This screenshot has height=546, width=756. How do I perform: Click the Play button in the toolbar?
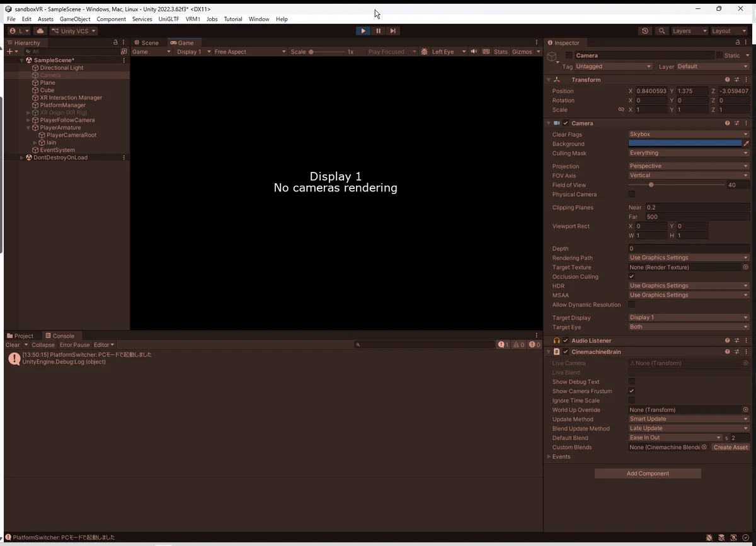coord(363,31)
